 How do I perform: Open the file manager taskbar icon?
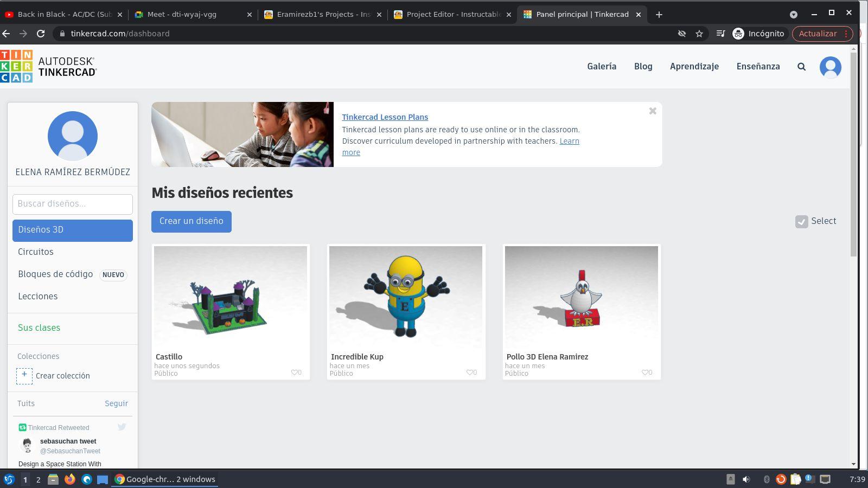53,479
